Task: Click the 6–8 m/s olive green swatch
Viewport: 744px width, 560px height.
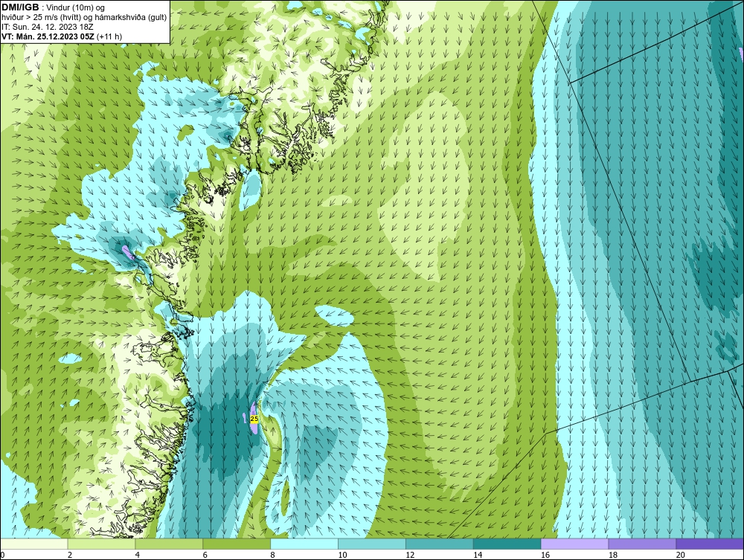Action: coord(237,544)
